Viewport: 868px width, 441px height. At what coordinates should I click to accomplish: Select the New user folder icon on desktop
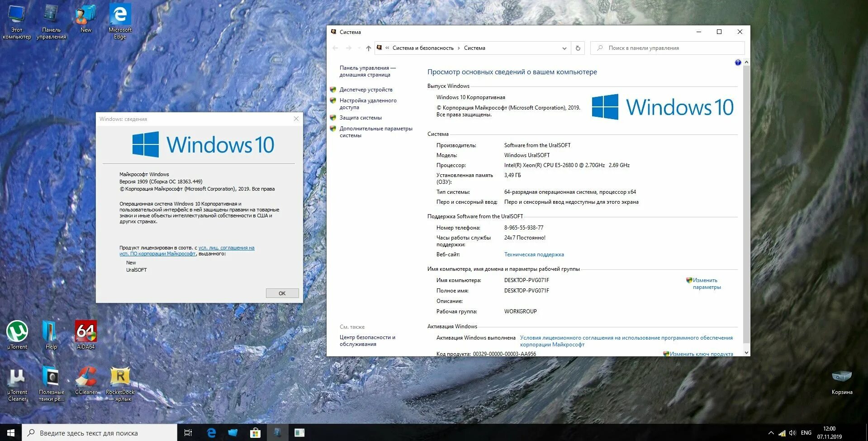coord(85,19)
